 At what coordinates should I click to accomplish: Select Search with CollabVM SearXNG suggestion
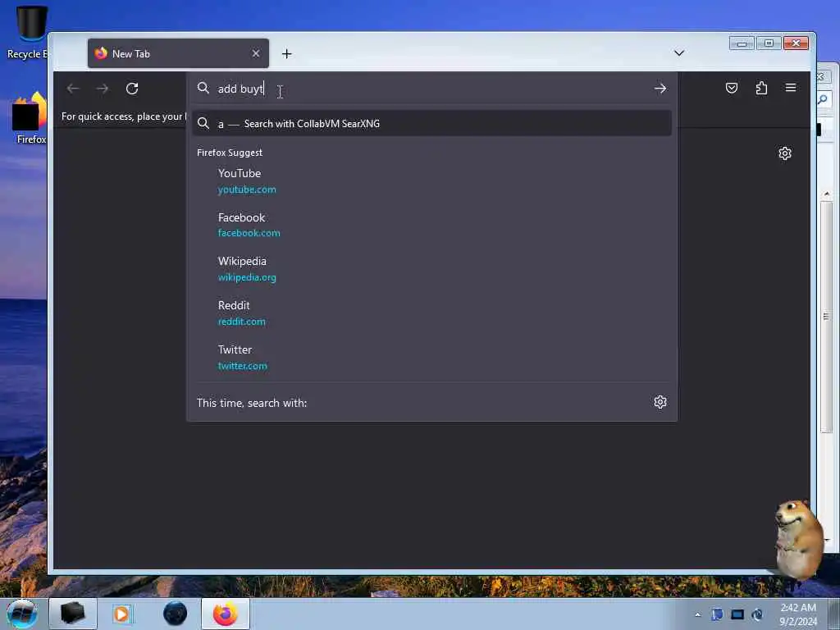click(x=431, y=123)
